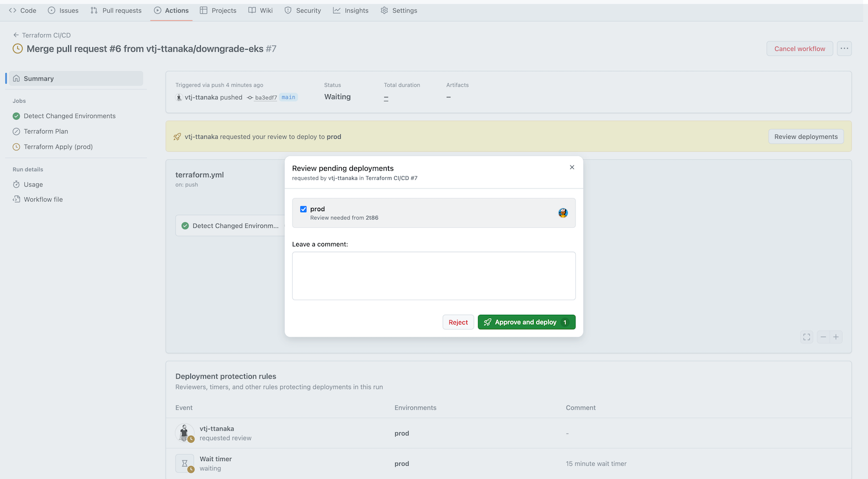Switch to the Pull requests tab
This screenshot has height=479, width=868.
coord(116,10)
